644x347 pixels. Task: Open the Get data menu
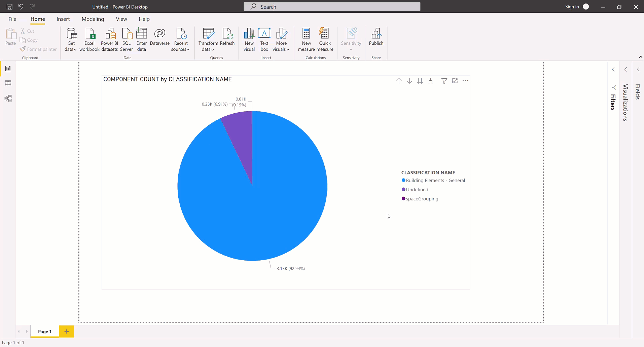[71, 40]
